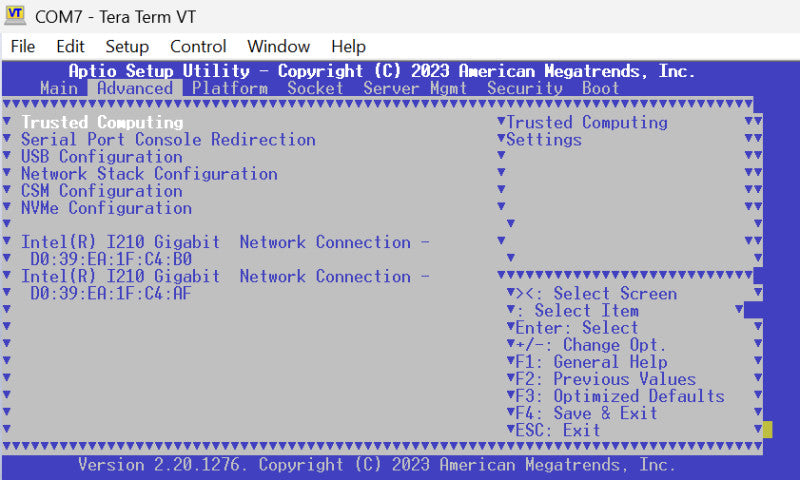Switch to the Server Mgmt tab

pyautogui.click(x=415, y=88)
